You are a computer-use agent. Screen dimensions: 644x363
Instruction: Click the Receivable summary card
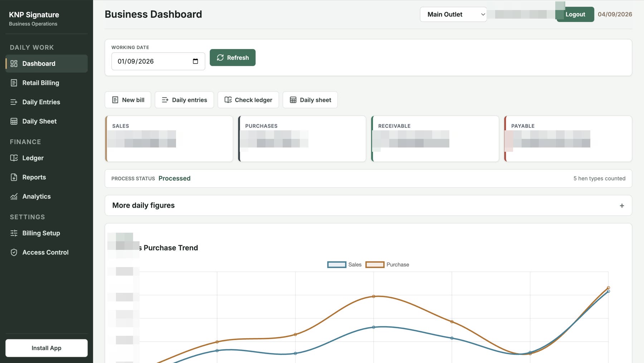[435, 139]
